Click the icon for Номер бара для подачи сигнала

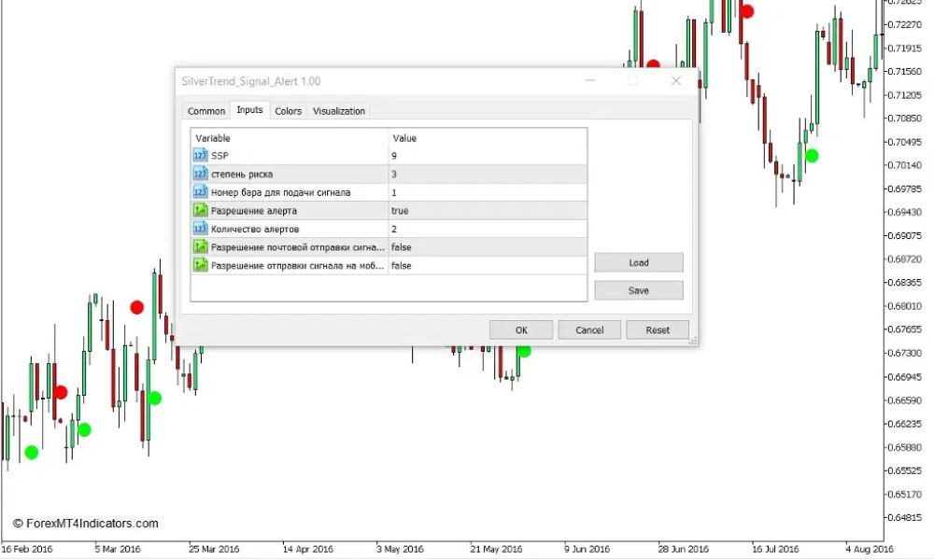[x=200, y=192]
